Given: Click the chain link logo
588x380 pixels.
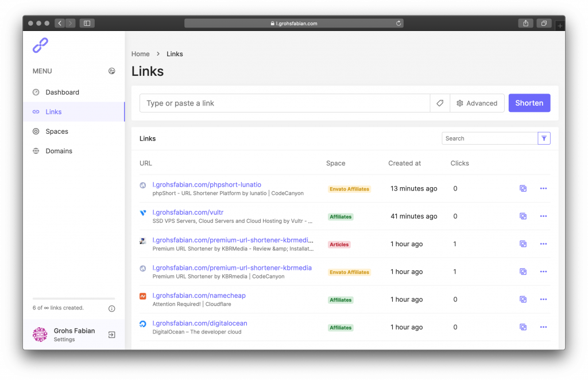Looking at the screenshot, I should (x=40, y=45).
